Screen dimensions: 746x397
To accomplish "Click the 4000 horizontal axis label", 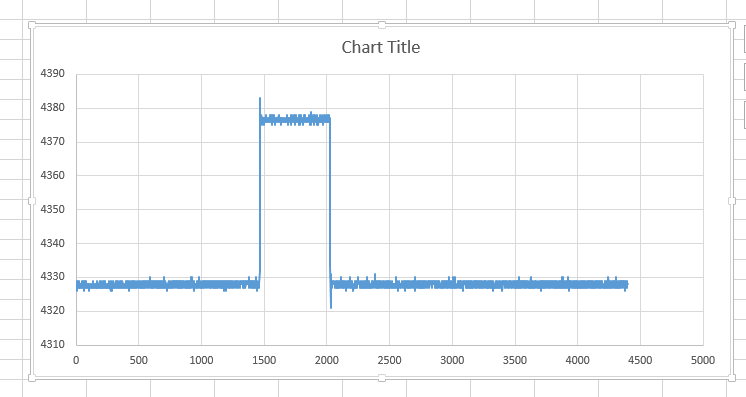I will (577, 360).
